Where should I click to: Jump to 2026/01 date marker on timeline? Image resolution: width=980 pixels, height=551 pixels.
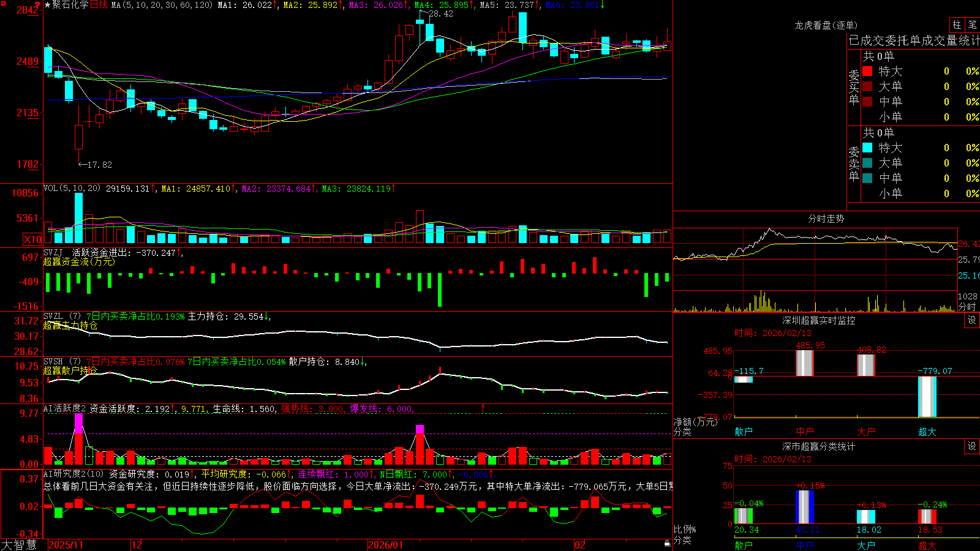[x=385, y=545]
